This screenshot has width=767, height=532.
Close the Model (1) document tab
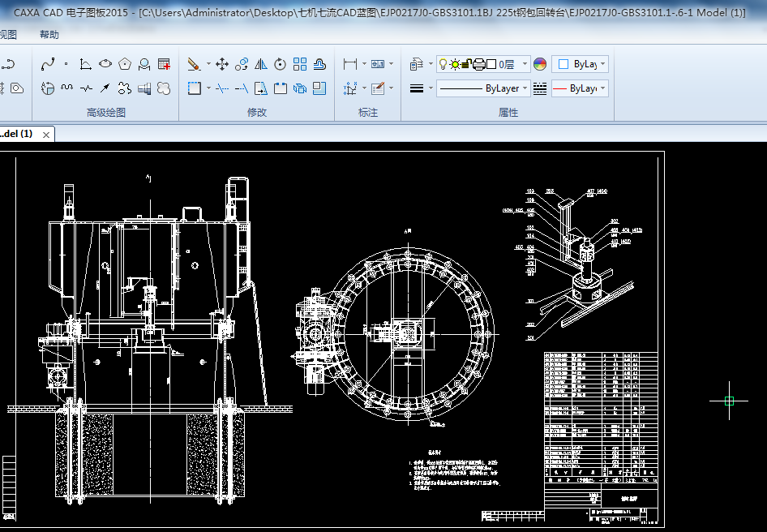coord(46,135)
